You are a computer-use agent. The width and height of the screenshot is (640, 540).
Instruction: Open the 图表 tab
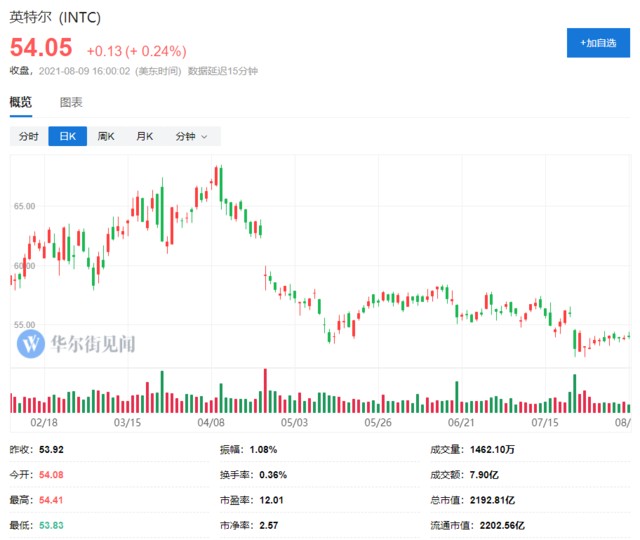coord(71,102)
